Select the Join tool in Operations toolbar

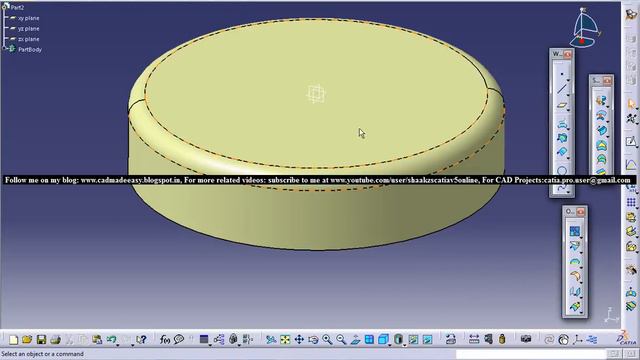(574, 231)
